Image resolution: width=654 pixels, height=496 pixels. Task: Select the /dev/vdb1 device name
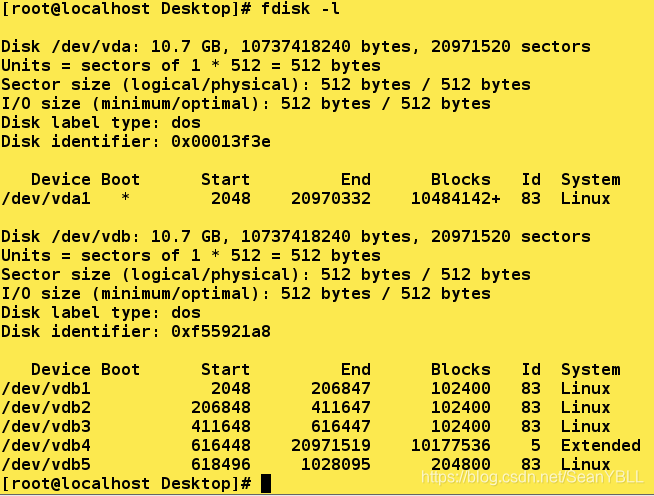click(x=45, y=389)
